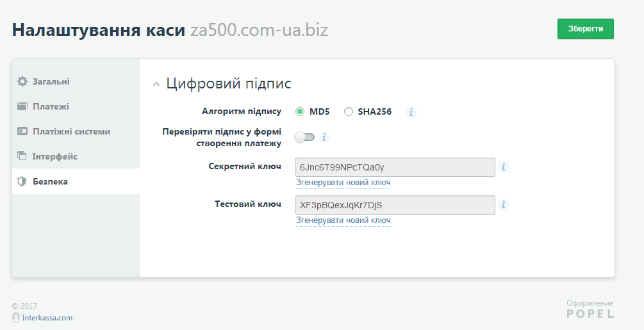Click info icon next to Тестовий ключ field
Image resolution: width=644 pixels, height=330 pixels.
(504, 205)
